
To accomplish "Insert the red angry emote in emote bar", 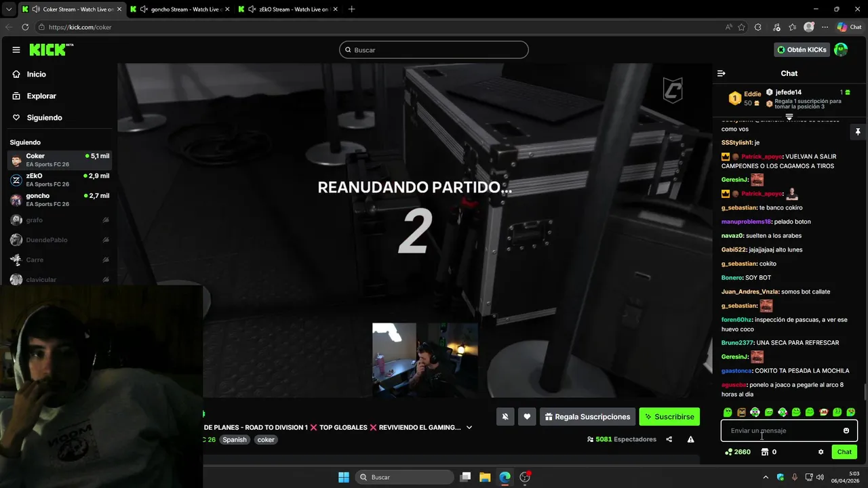I will point(823,412).
